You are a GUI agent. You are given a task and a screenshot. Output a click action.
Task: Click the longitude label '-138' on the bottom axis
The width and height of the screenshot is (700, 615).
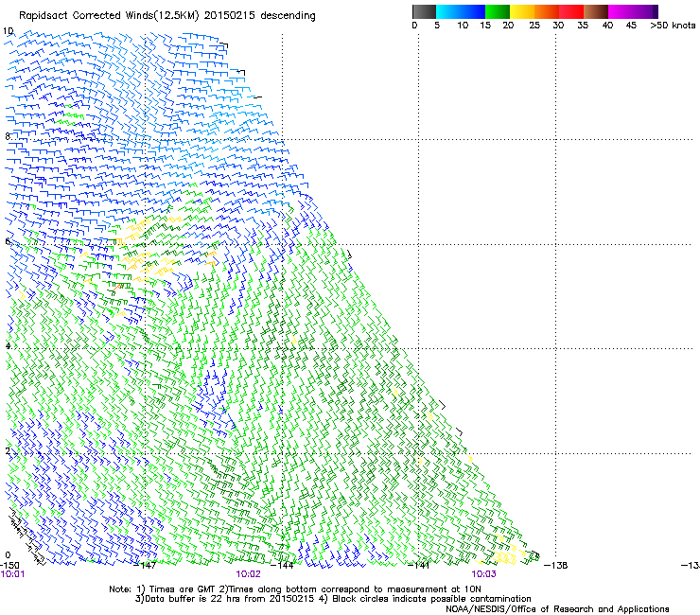coord(556,566)
